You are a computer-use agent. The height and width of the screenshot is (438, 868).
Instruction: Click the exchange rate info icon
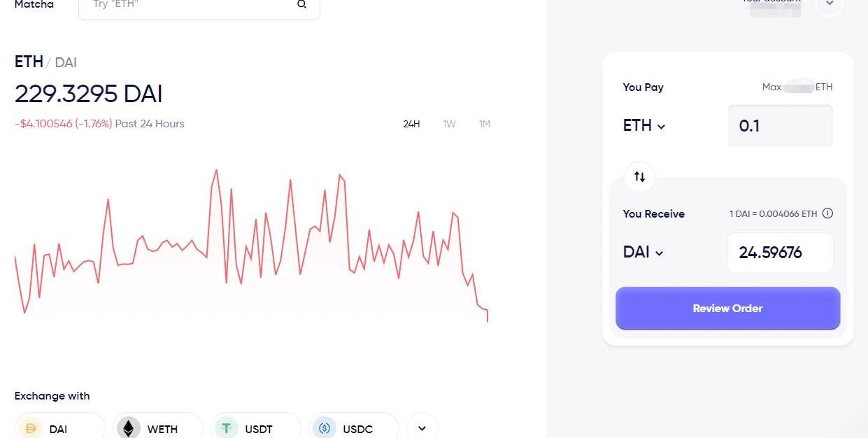[827, 213]
